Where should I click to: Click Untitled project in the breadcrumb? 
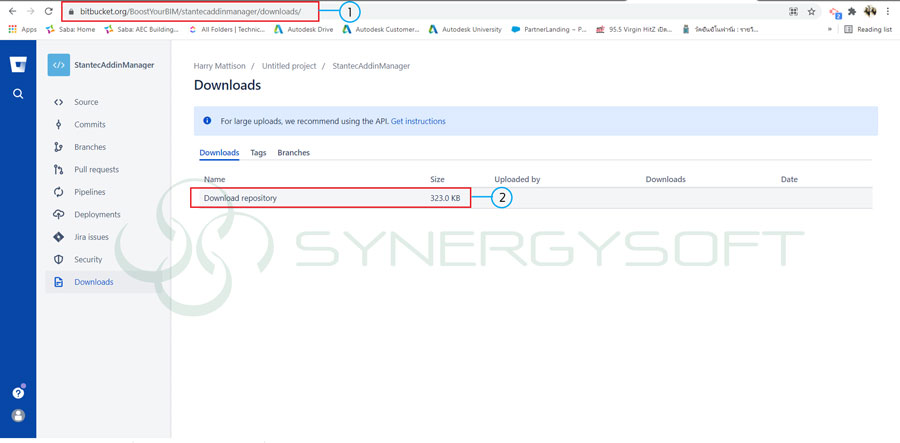[289, 66]
